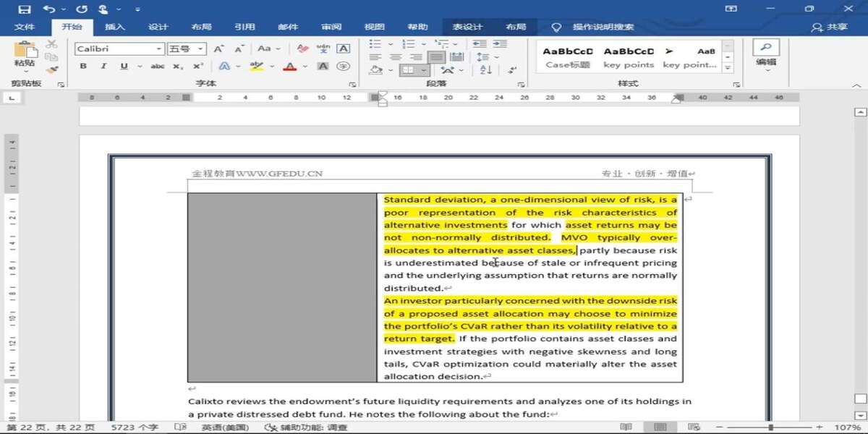Screen dimensions: 868x434
Task: Expand the styles gallery more arrow
Action: [728, 69]
